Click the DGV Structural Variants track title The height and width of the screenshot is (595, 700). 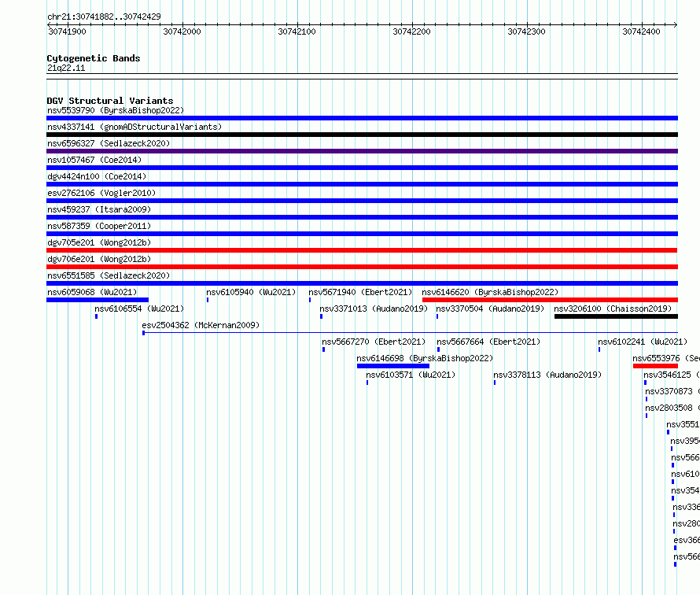(x=110, y=101)
